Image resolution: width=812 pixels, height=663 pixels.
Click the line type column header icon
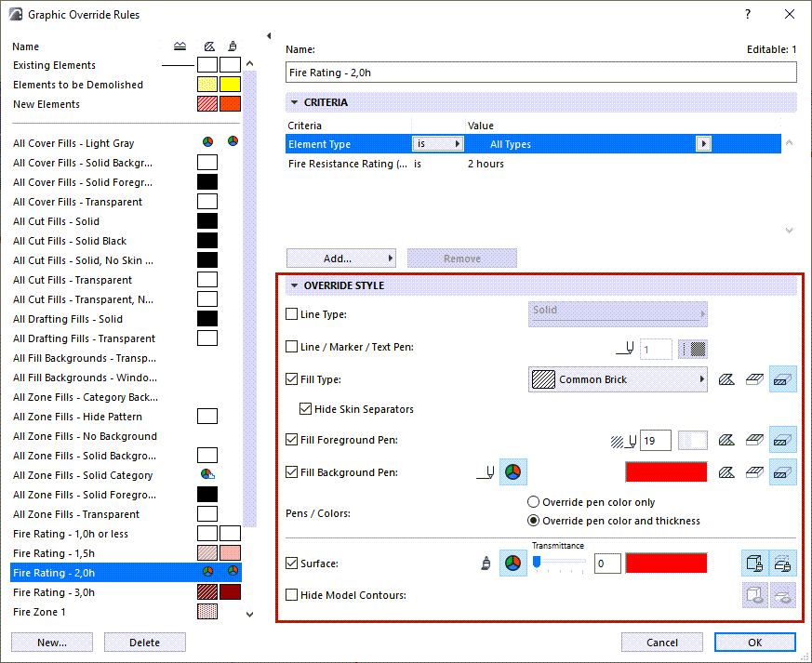(x=180, y=46)
